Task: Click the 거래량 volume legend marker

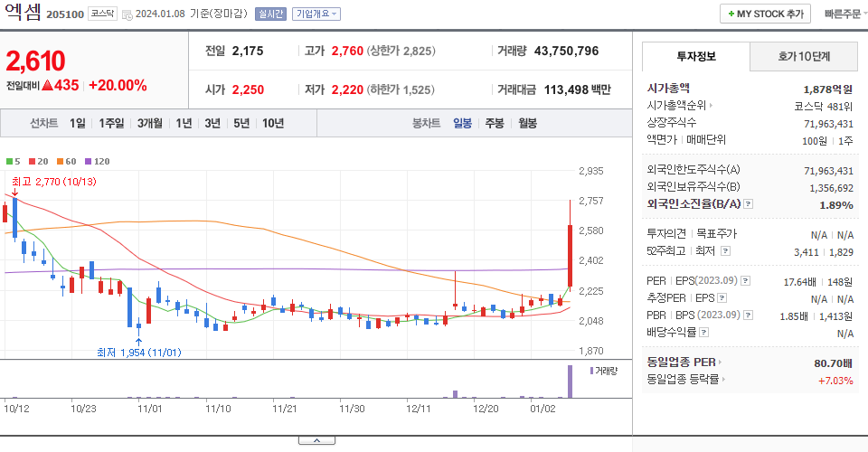Action: [591, 371]
